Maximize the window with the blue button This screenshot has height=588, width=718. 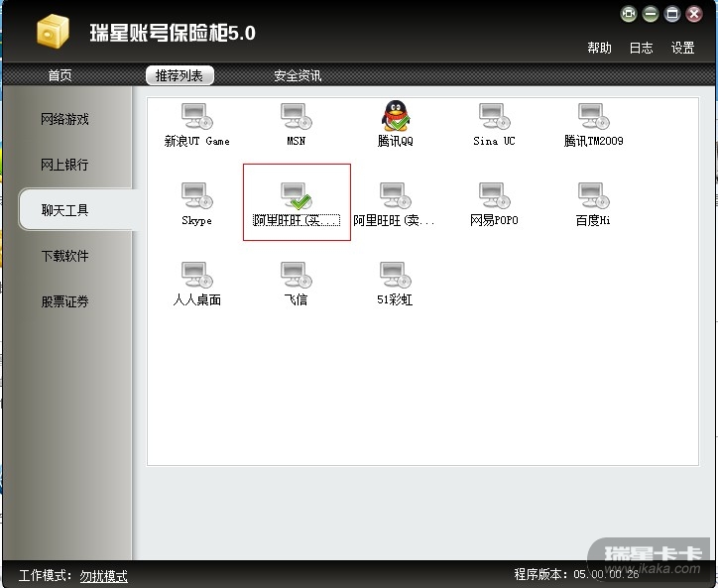(x=672, y=14)
